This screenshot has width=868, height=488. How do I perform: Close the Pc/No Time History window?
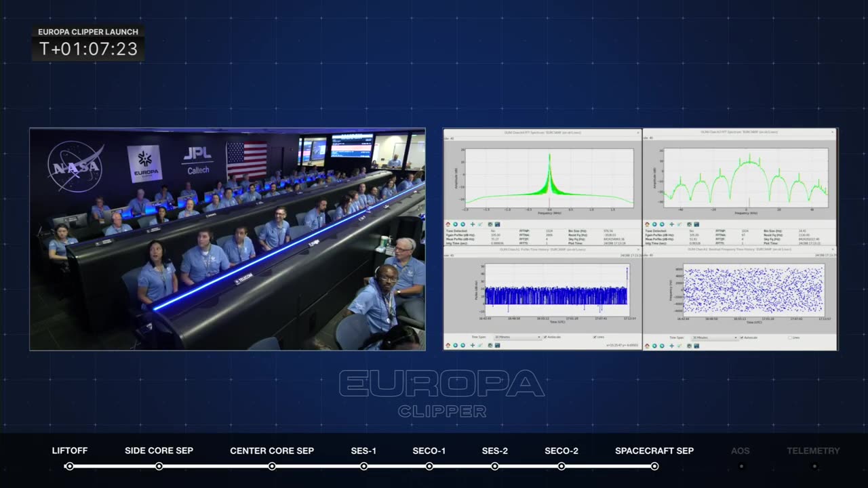point(638,249)
